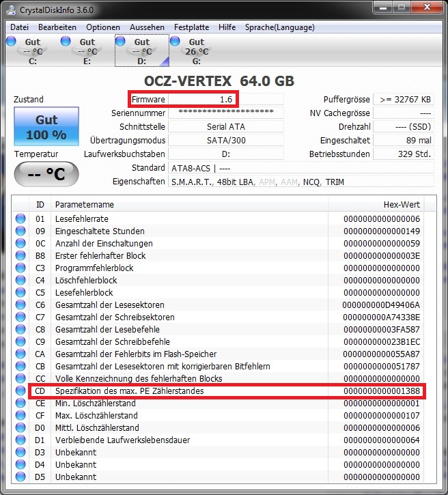Open the Hilfe menu
Image resolution: width=448 pixels, height=495 pixels.
point(227,27)
